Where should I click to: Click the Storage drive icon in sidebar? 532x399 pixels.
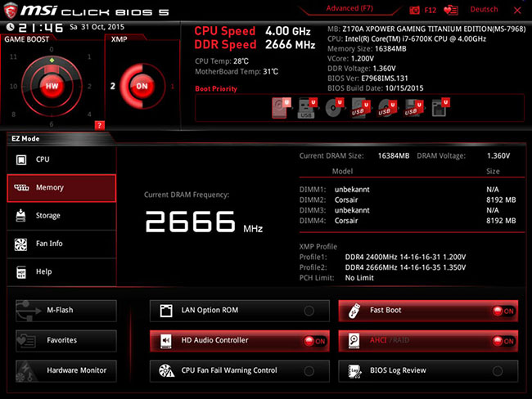click(20, 216)
